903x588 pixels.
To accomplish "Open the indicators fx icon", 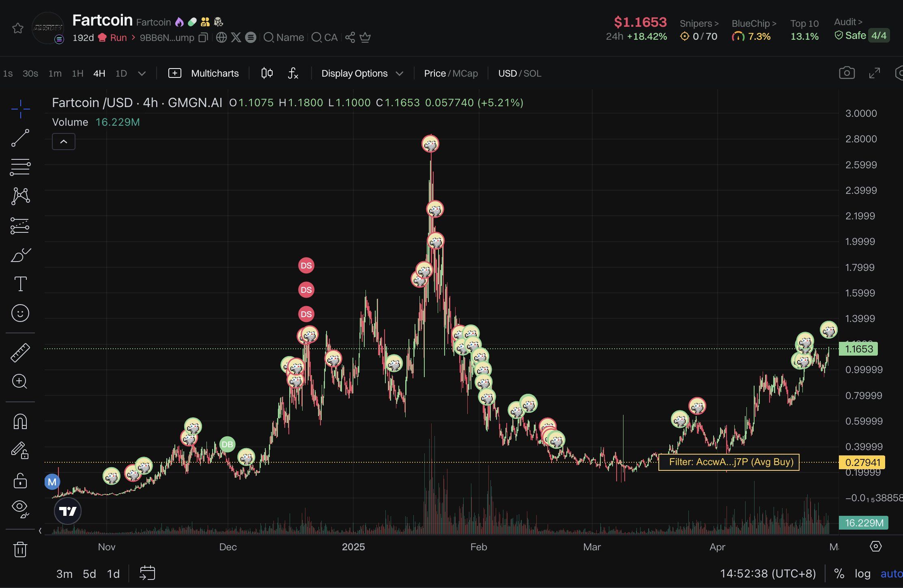I will [293, 73].
